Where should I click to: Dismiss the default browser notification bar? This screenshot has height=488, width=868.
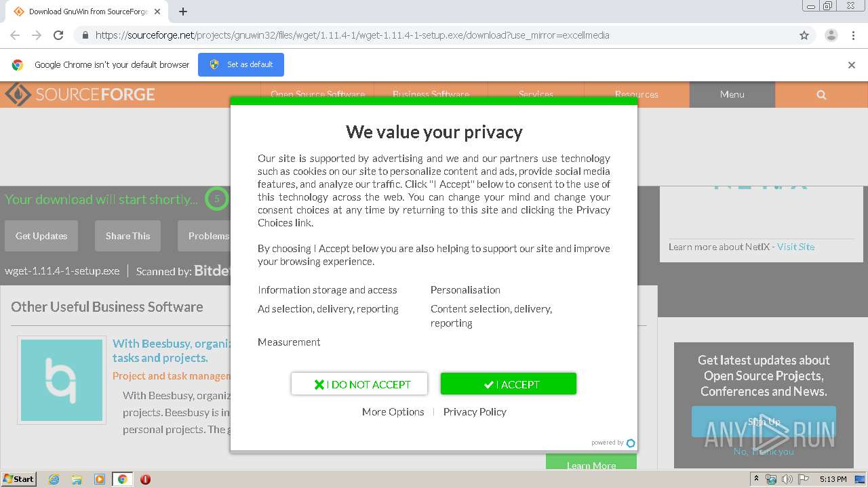pos(852,65)
